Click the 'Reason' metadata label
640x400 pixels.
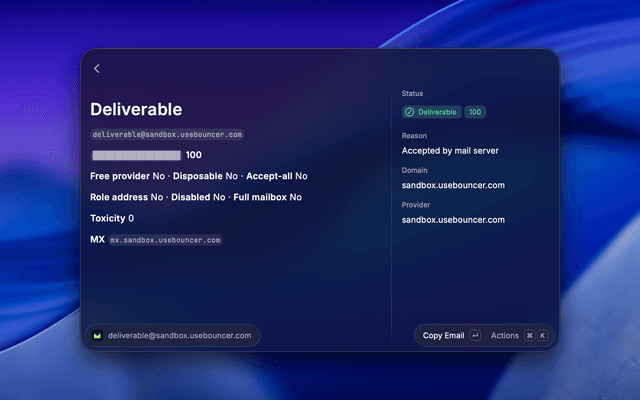tap(414, 136)
